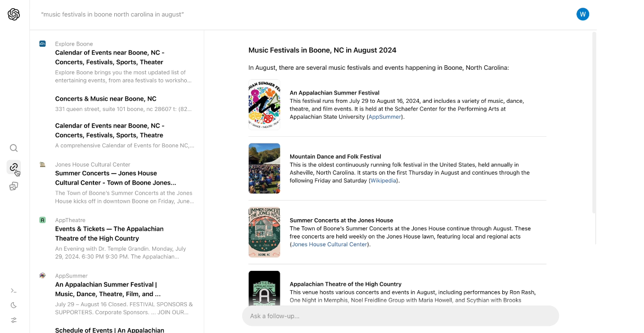Image resolution: width=644 pixels, height=333 pixels.
Task: Click the OpenAI logo icon
Action: [x=14, y=15]
